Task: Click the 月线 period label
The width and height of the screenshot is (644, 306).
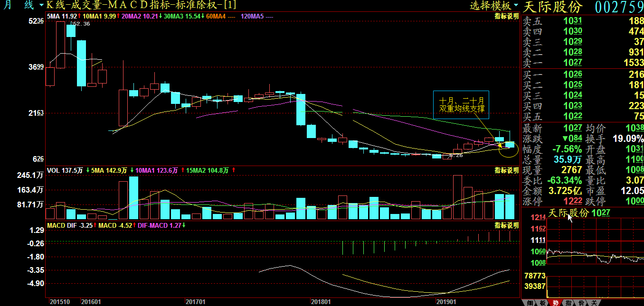Action: [x=19, y=6]
